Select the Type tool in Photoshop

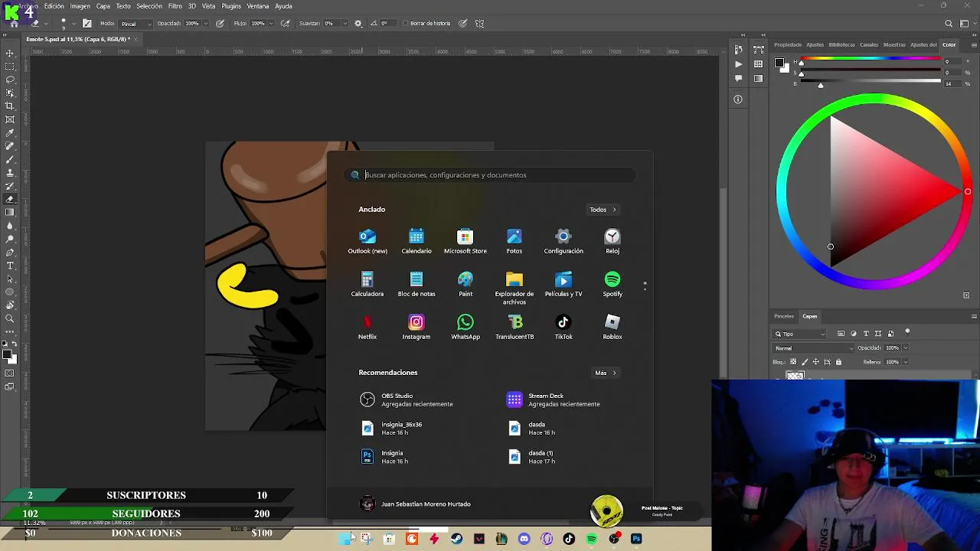[x=10, y=266]
